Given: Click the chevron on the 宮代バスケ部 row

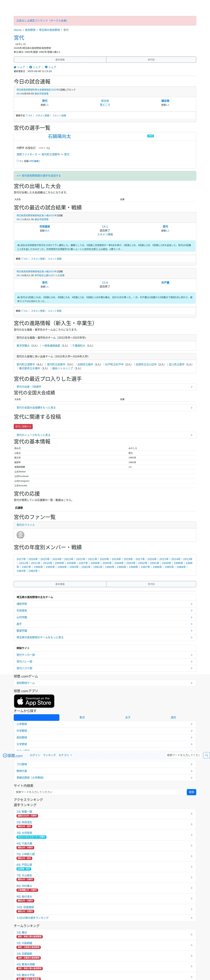Looking at the screenshot, I should tap(191, 668).
